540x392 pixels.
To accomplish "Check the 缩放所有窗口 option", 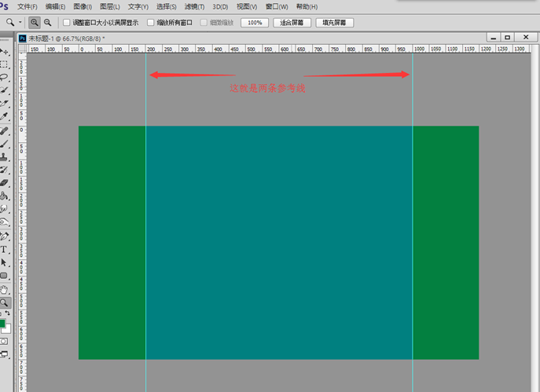I will (x=150, y=23).
